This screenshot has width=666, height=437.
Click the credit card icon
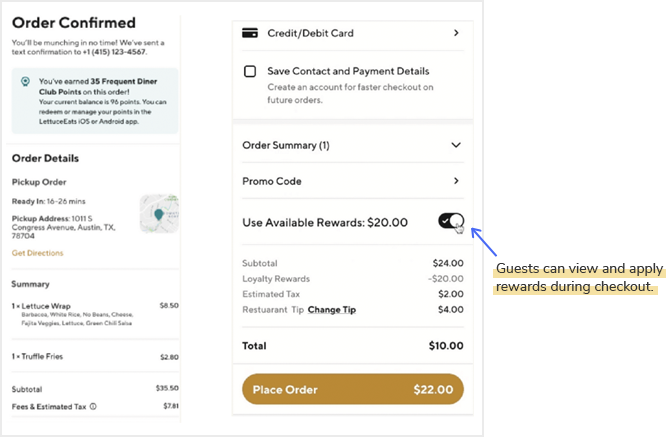[x=250, y=33]
